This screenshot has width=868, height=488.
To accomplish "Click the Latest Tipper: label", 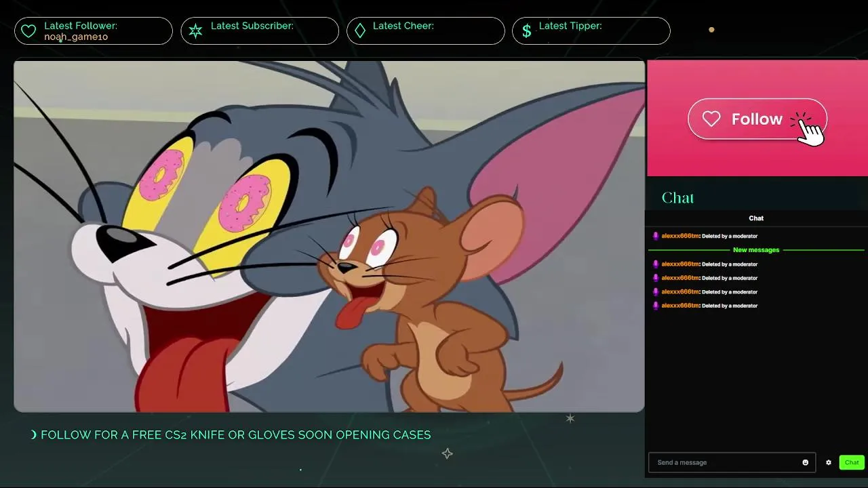I will (x=570, y=26).
